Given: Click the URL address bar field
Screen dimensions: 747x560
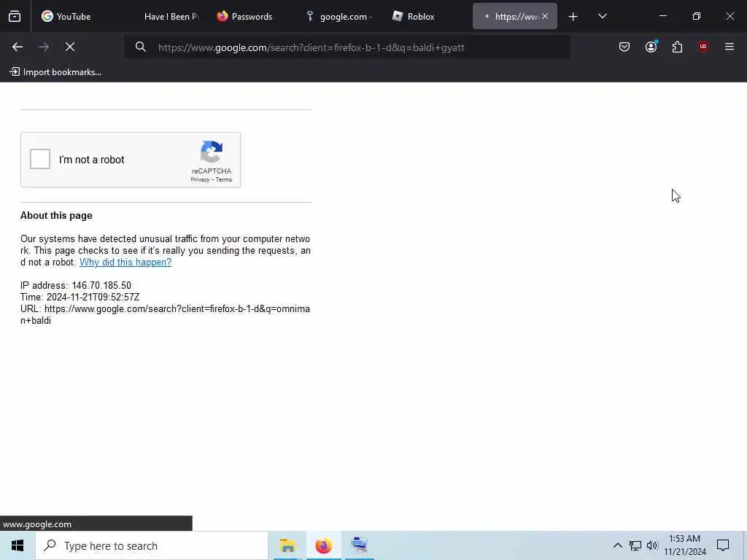Looking at the screenshot, I should pyautogui.click(x=347, y=47).
